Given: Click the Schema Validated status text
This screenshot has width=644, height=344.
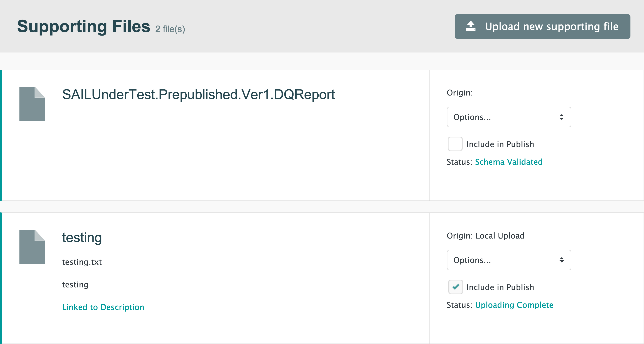Looking at the screenshot, I should point(508,162).
